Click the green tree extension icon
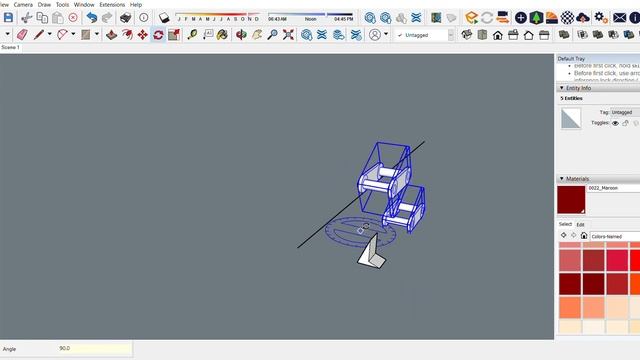Viewport: 640px width, 360px height. tap(536, 18)
